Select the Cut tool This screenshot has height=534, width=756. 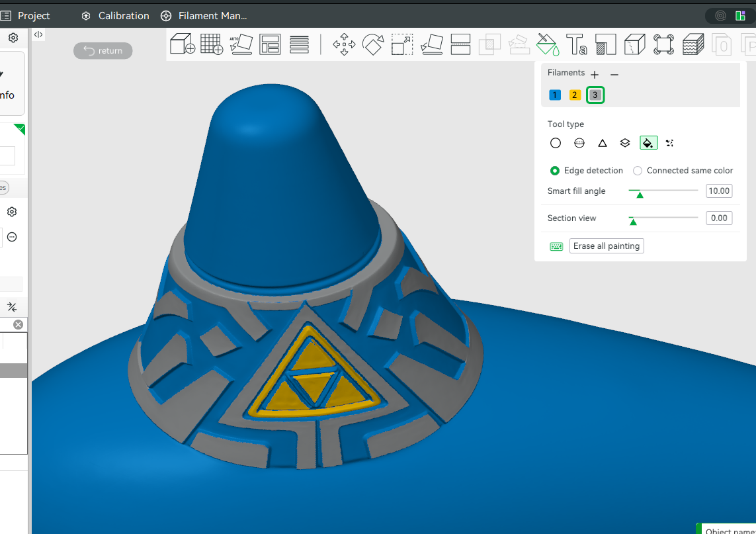[x=460, y=44]
